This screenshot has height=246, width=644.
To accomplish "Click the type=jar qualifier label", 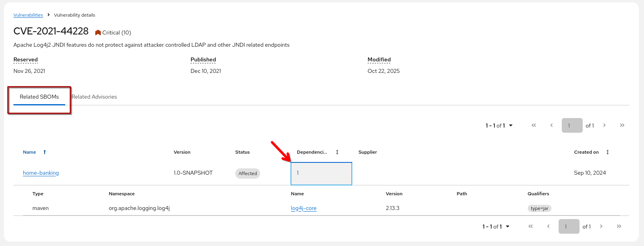I will click(540, 208).
